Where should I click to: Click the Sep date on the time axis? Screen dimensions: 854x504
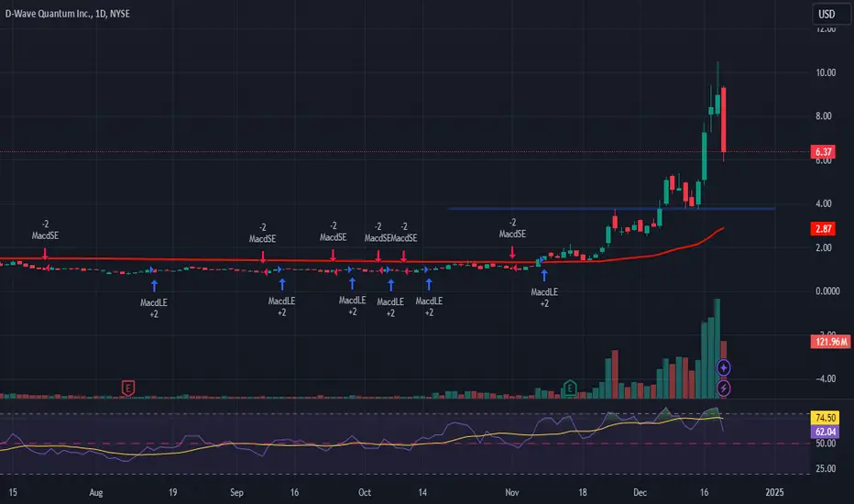236,493
